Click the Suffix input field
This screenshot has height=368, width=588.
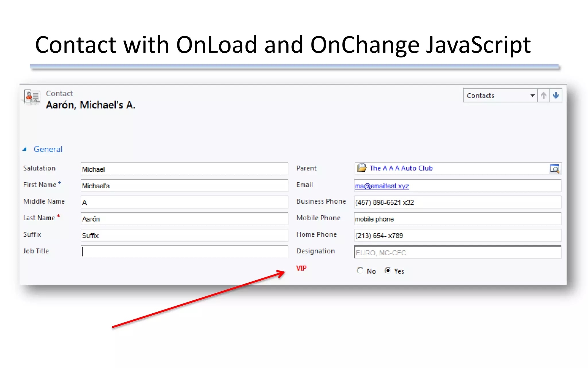[184, 235]
